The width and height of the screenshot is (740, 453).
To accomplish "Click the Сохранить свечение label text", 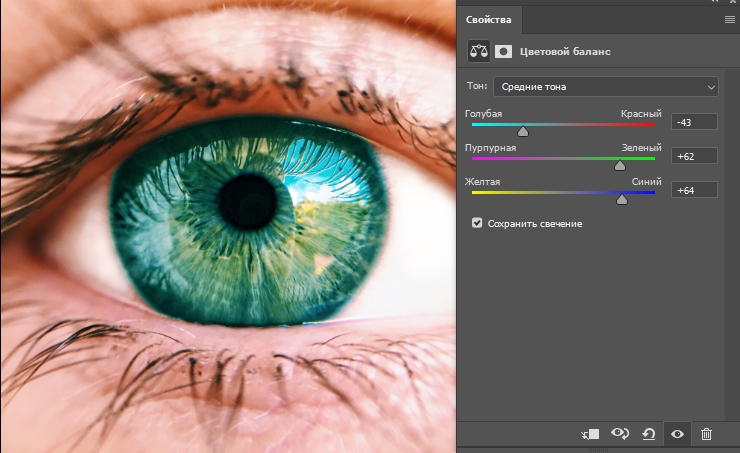I will tap(535, 224).
